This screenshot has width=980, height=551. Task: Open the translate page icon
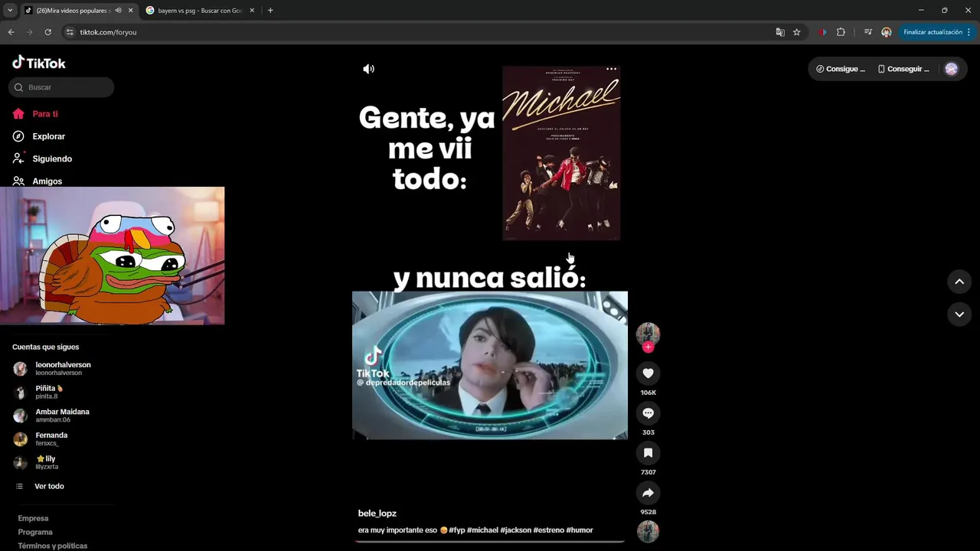coord(780,32)
